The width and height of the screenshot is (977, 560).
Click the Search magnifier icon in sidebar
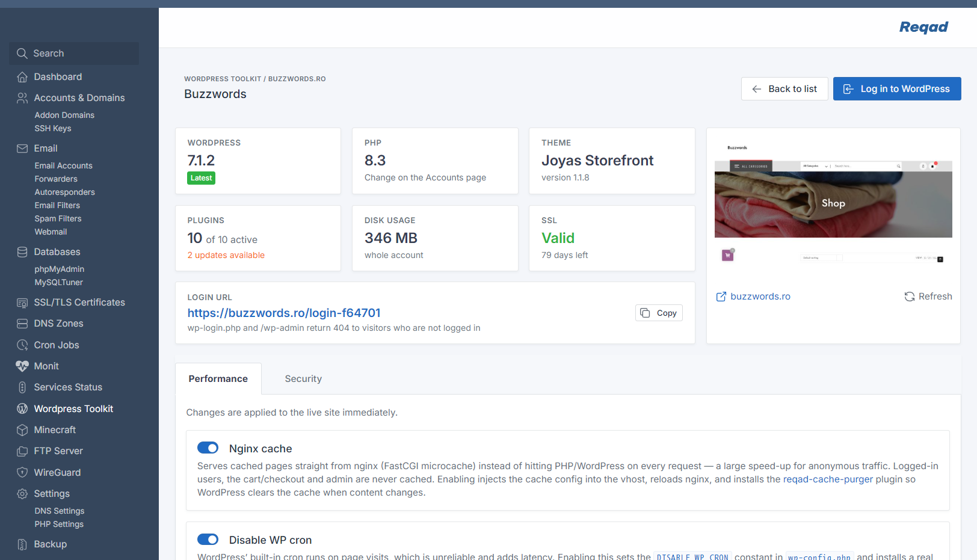tap(22, 54)
